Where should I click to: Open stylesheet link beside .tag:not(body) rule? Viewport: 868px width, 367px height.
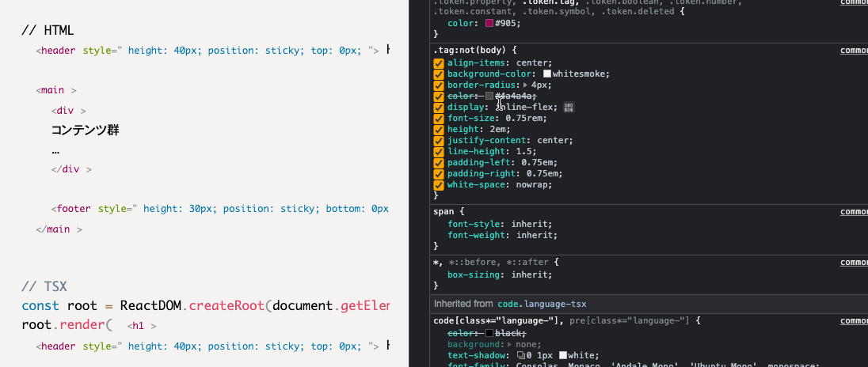(x=854, y=50)
